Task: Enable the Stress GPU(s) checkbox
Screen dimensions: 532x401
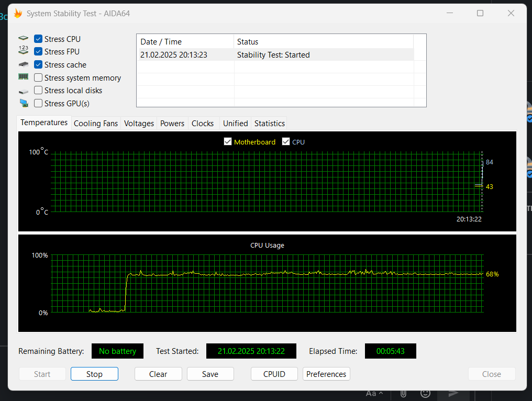Action: pos(38,103)
